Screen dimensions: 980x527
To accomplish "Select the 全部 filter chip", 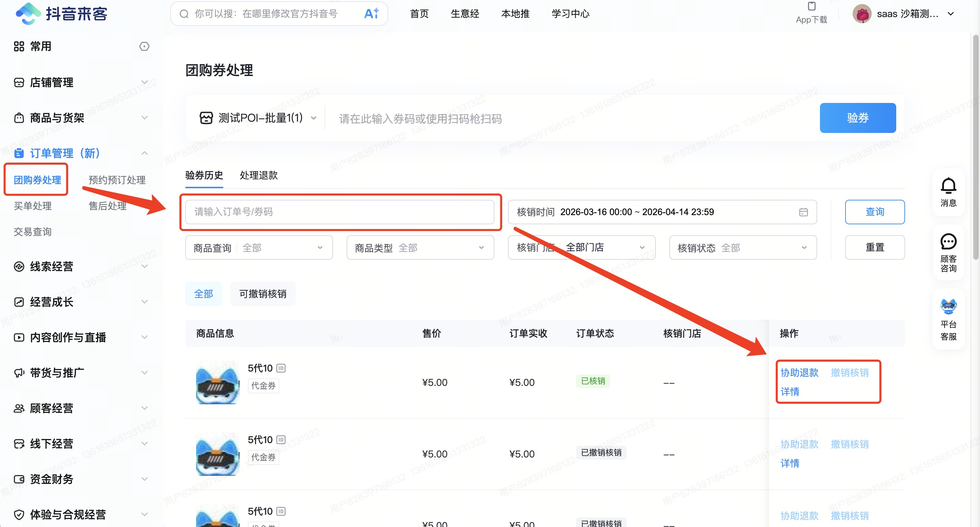I will (x=203, y=294).
